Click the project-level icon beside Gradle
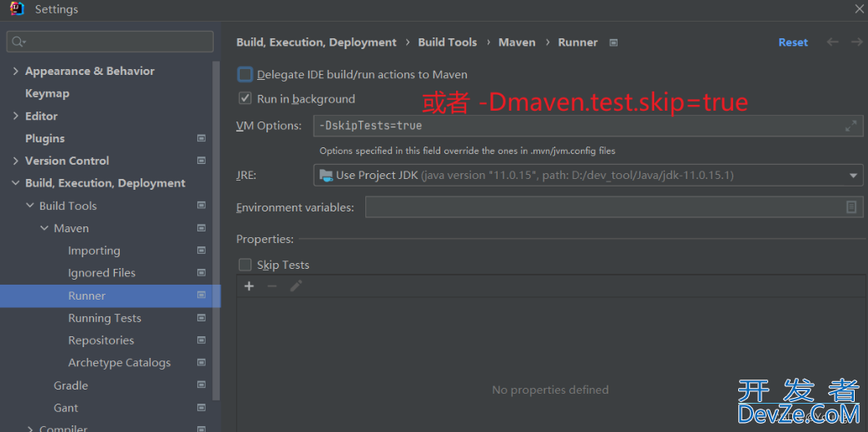 (201, 385)
